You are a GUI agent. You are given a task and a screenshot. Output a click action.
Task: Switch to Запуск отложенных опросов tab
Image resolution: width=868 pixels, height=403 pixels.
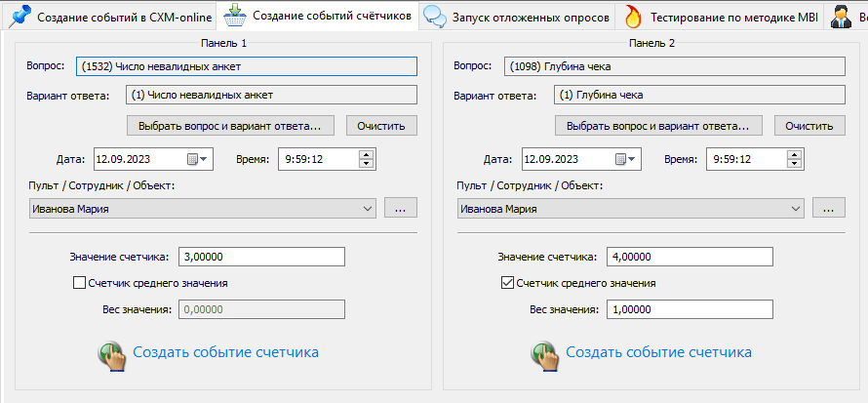pos(532,17)
